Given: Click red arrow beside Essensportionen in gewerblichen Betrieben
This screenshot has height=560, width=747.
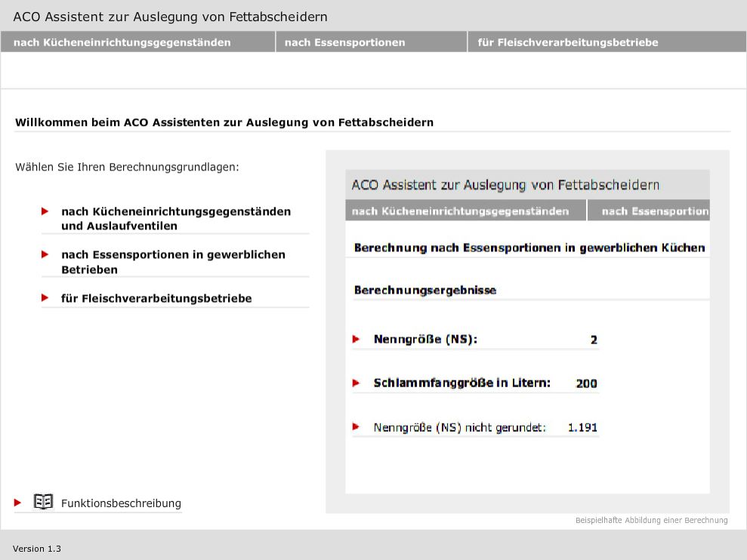Looking at the screenshot, I should (x=45, y=255).
